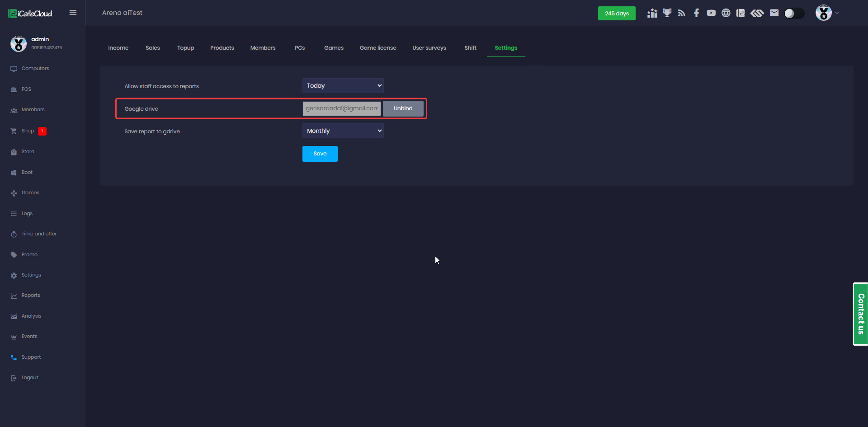Open the YouTube icon link
This screenshot has height=427, width=868.
711,13
